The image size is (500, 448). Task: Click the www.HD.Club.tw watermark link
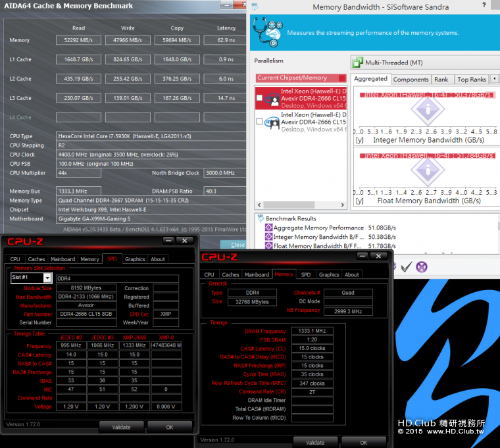[x=455, y=432]
